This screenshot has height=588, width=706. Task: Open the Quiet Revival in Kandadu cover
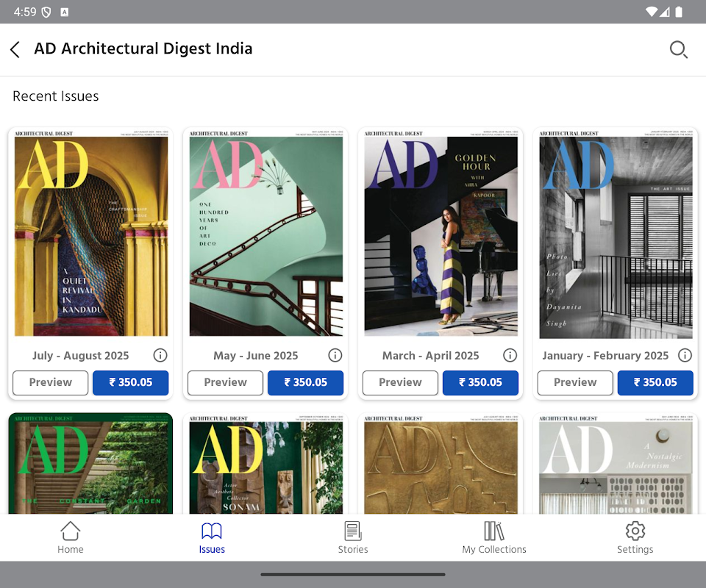(91, 233)
